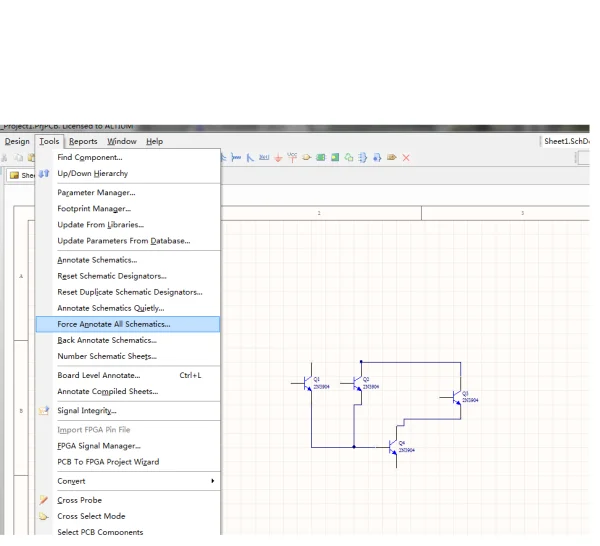Viewport: 600px width, 546px height.
Task: Choose Update From Libraries
Action: click(x=128, y=225)
